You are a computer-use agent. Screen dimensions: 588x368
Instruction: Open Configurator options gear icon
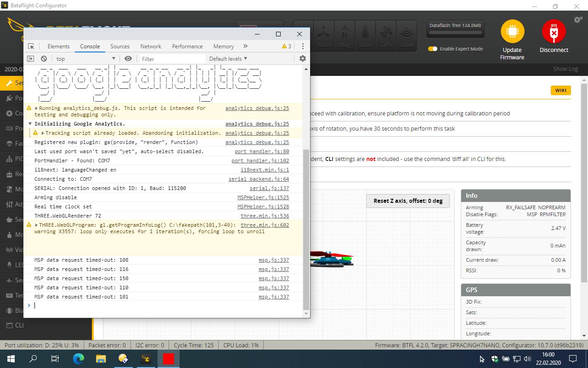pos(578,20)
